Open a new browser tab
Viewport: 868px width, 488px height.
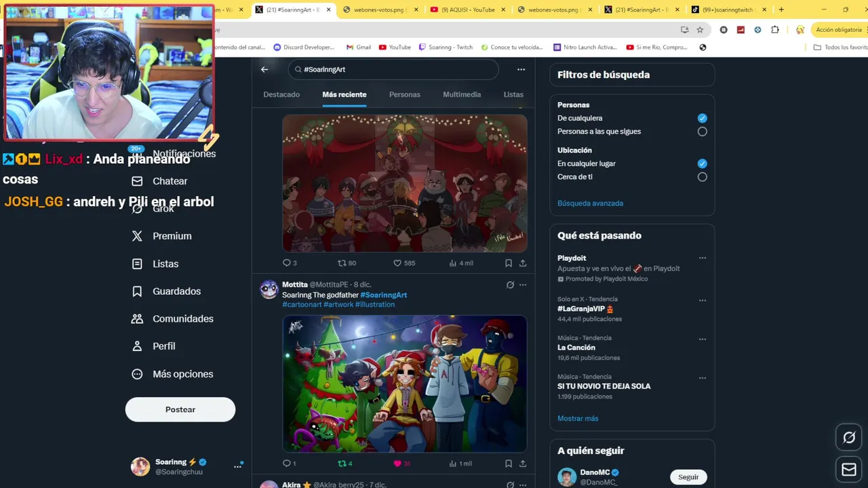[781, 9]
